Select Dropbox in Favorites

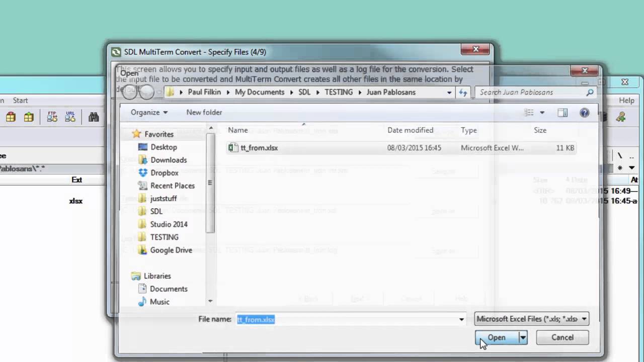pyautogui.click(x=164, y=172)
